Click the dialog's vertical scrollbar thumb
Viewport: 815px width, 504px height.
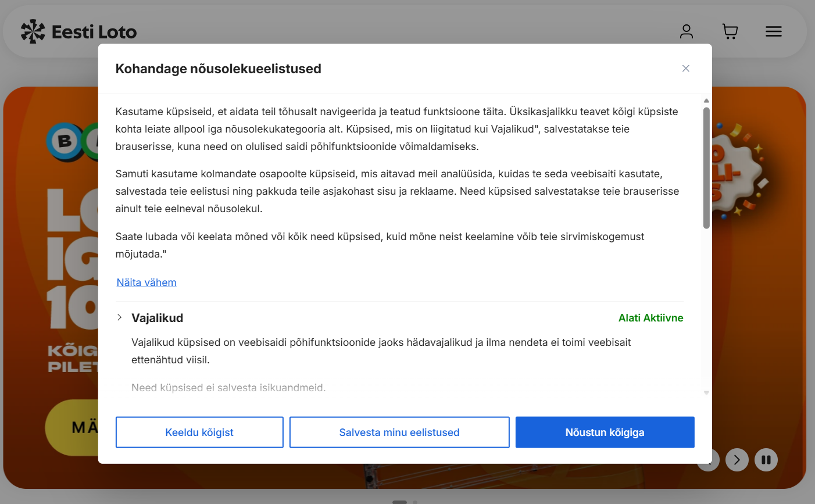(706, 168)
